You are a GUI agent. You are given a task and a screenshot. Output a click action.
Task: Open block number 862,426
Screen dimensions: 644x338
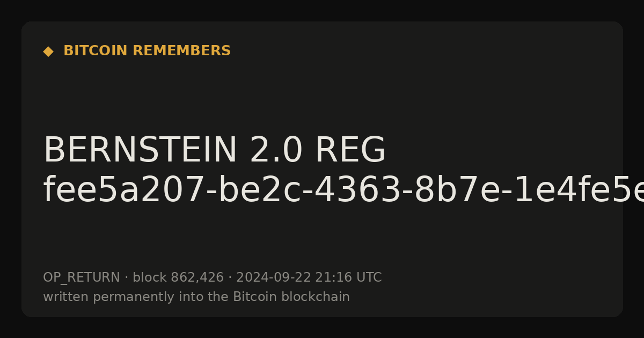pyautogui.click(x=197, y=278)
